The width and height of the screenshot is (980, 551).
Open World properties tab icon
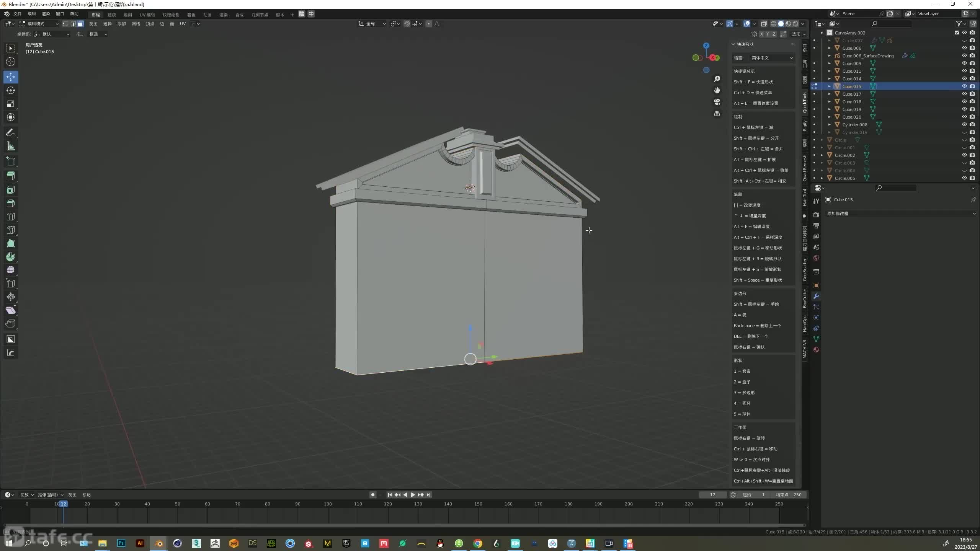[x=816, y=258]
